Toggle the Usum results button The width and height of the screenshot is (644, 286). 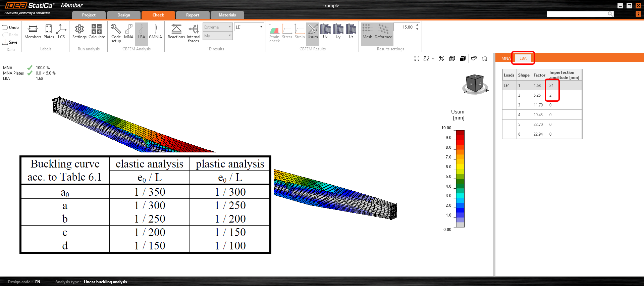coord(313,31)
